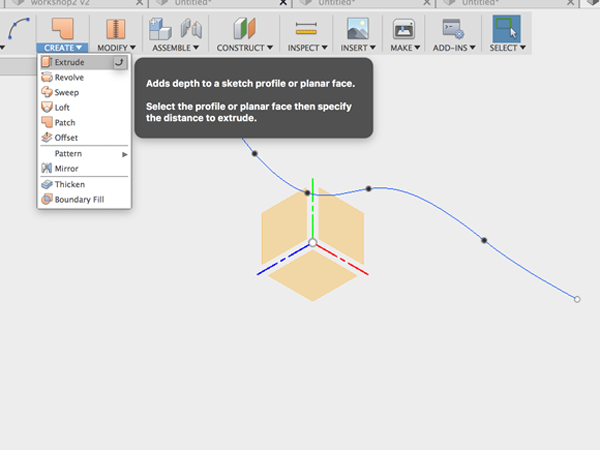
Task: Choose Loft from the Create menu
Action: [x=84, y=107]
